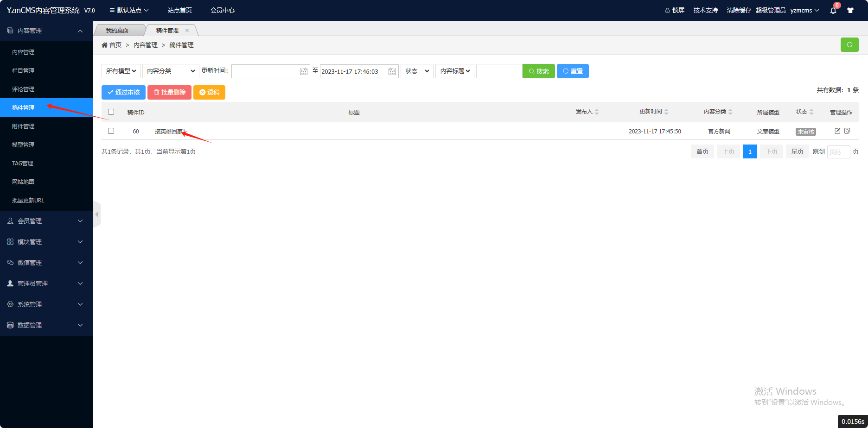This screenshot has width=868, height=428.
Task: Click 锁屏 lock screen in top bar
Action: coord(675,10)
